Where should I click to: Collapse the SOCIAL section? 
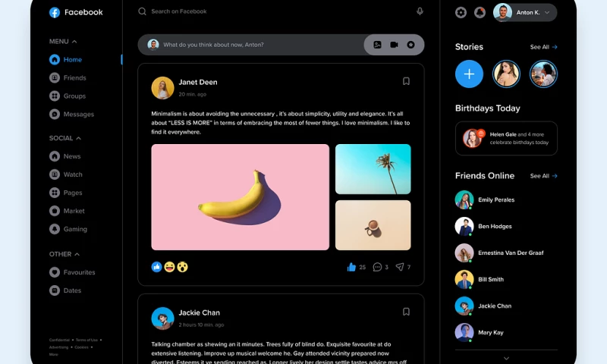coord(79,138)
